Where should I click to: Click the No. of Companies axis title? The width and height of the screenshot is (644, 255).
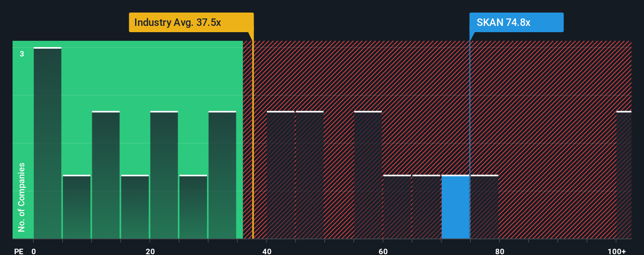pos(22,197)
